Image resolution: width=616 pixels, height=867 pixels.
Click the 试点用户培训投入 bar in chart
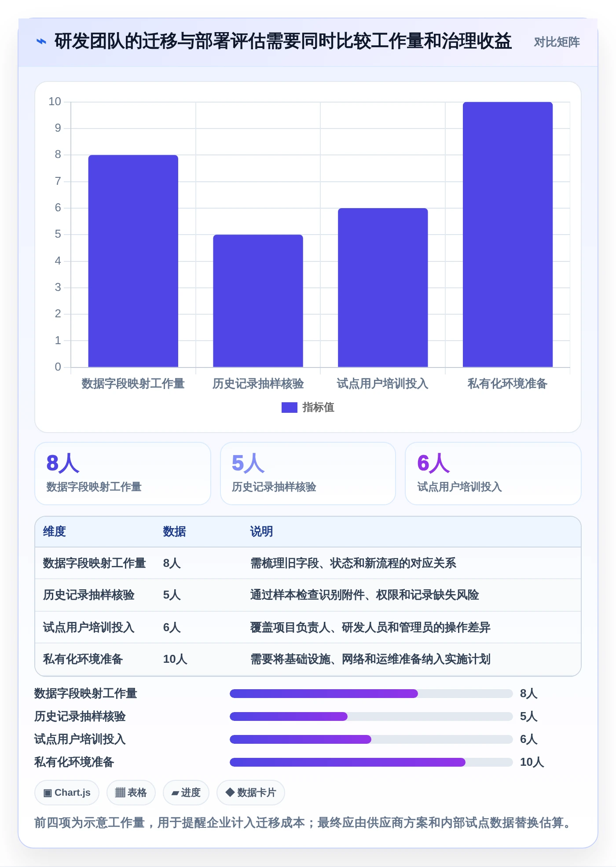(383, 287)
